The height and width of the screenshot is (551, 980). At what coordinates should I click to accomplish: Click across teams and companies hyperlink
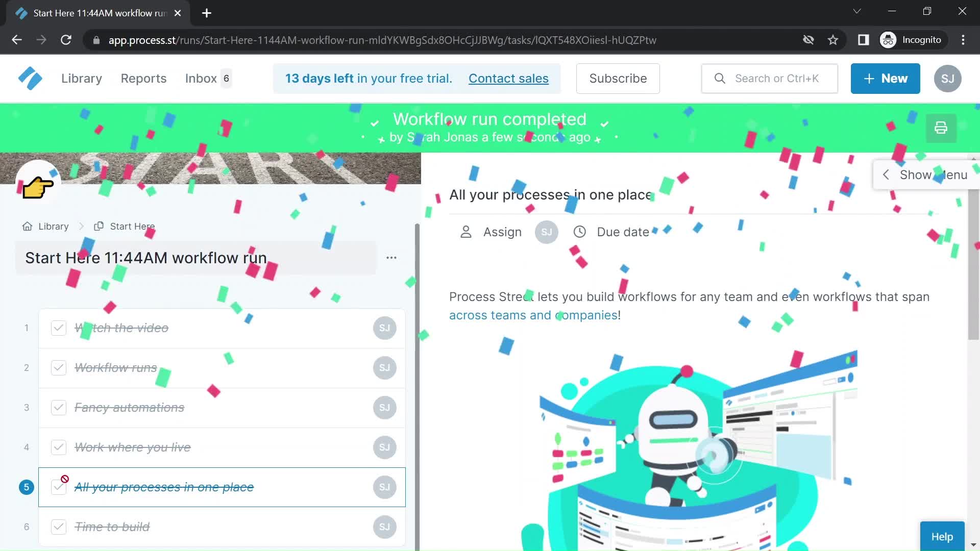[532, 315]
